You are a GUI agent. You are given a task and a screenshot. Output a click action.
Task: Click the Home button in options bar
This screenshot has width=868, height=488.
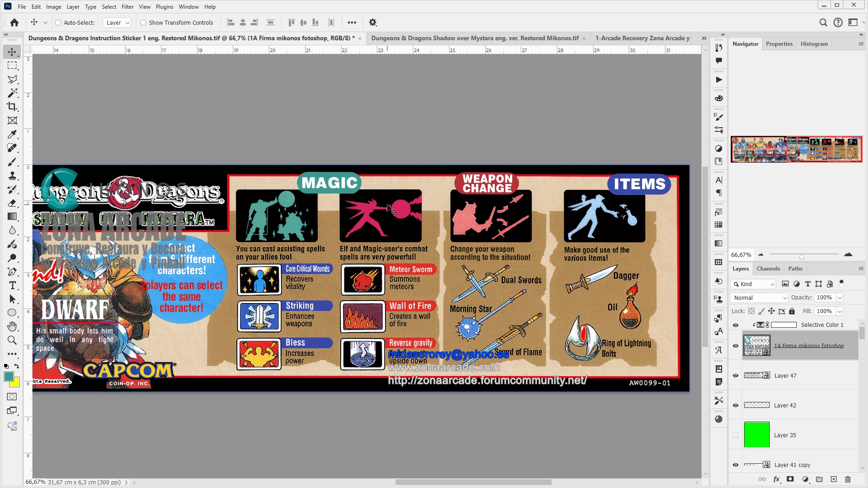coord(15,22)
